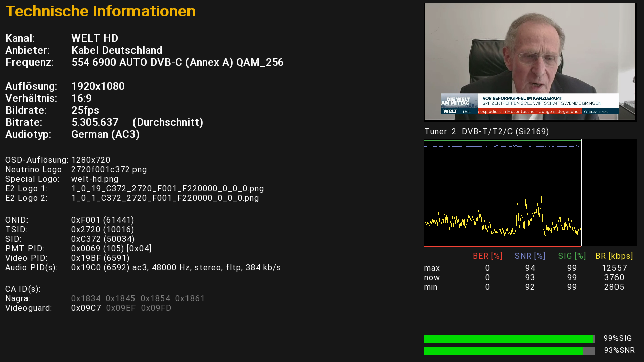Click the active Videoguard CA ID "0x09C7"
Image resolution: width=644 pixels, height=362 pixels.
coord(86,308)
